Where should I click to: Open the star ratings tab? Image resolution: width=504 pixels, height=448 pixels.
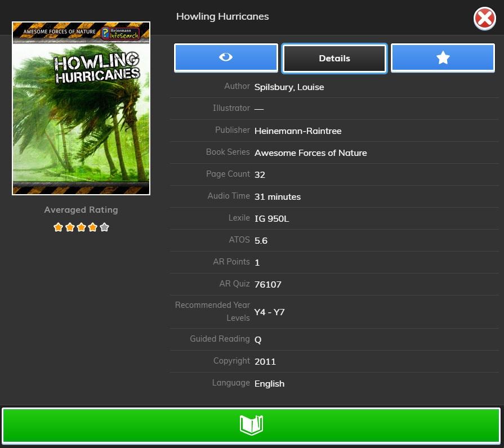click(x=443, y=58)
